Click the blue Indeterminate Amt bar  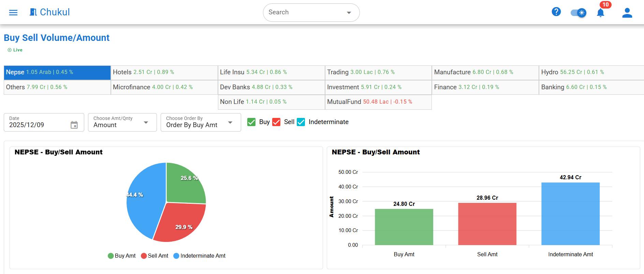pyautogui.click(x=570, y=214)
